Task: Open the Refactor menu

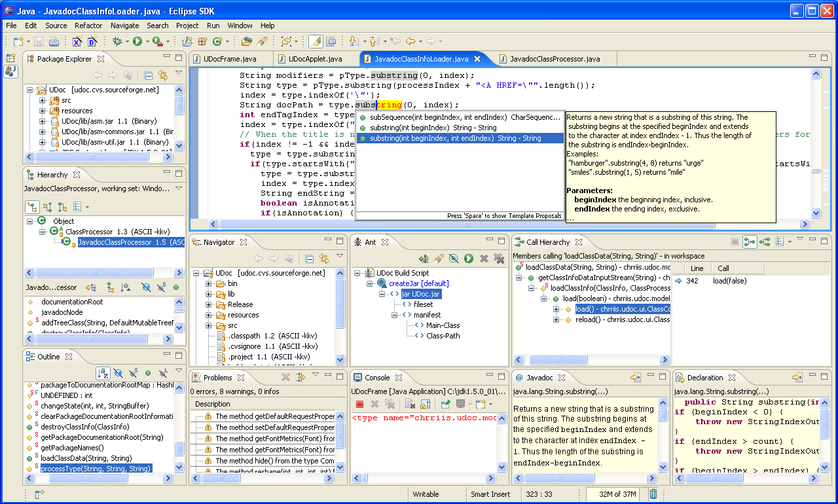Action: click(88, 26)
